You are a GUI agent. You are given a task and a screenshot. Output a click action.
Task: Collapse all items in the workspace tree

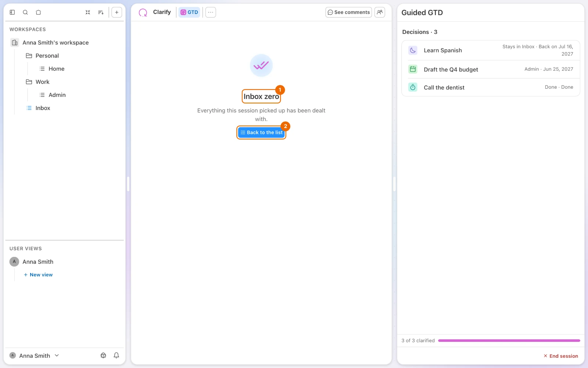pyautogui.click(x=88, y=12)
